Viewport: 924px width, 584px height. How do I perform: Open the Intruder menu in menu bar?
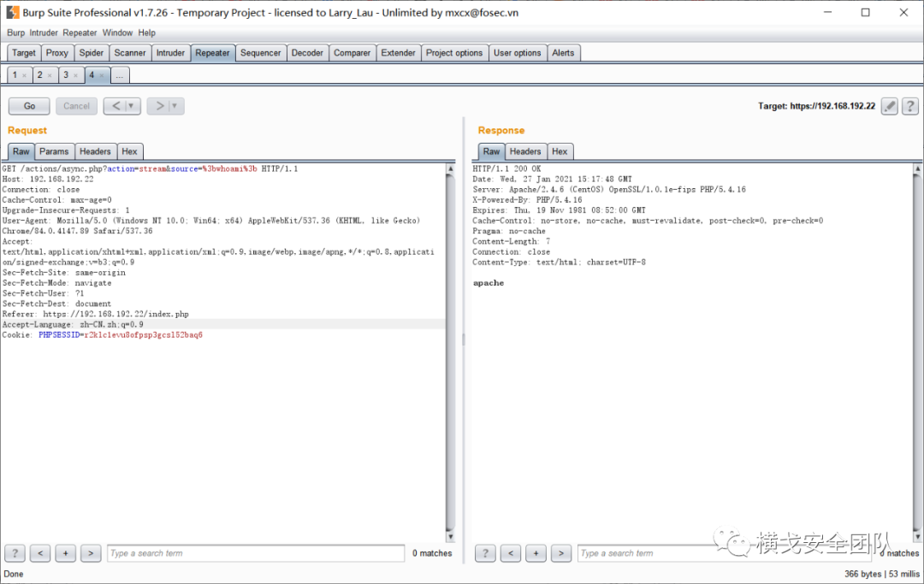click(44, 33)
